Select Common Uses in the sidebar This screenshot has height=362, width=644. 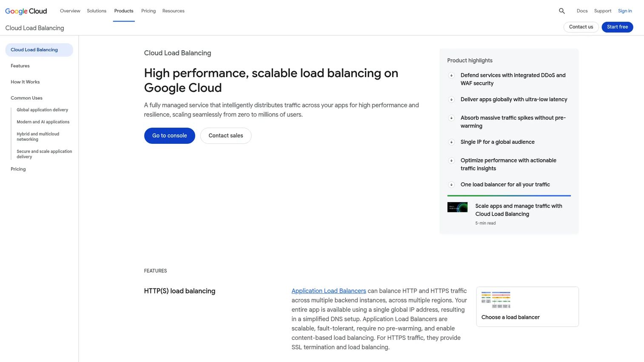coord(26,98)
